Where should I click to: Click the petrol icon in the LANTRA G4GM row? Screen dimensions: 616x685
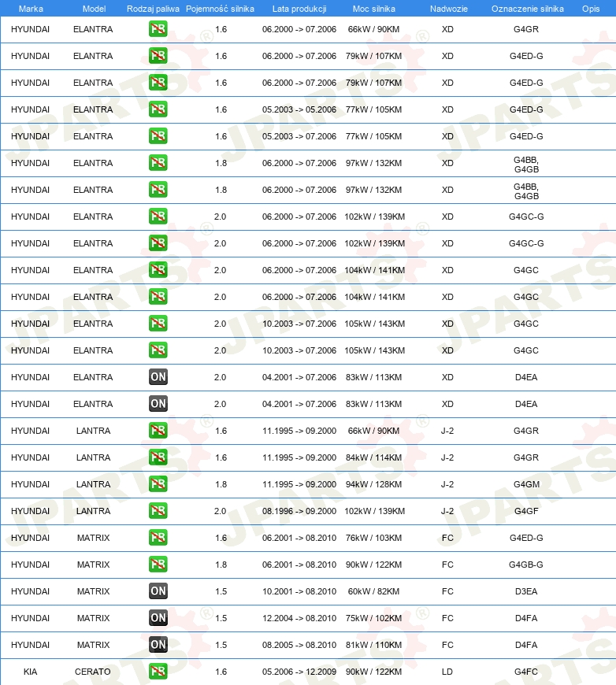pos(158,484)
